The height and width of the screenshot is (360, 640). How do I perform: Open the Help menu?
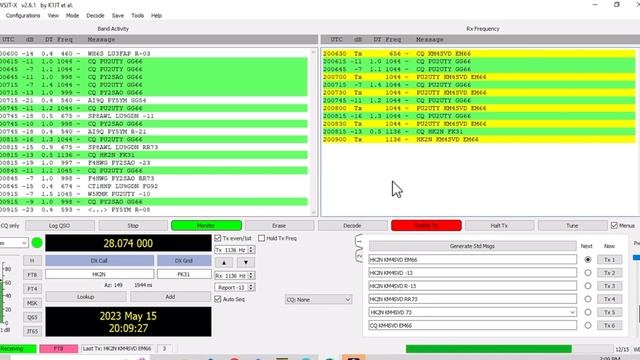156,16
